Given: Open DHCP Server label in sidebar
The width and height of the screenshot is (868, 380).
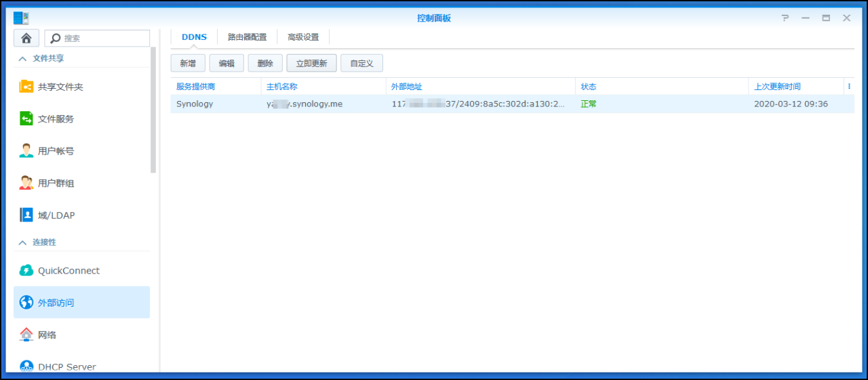Looking at the screenshot, I should coord(67,367).
